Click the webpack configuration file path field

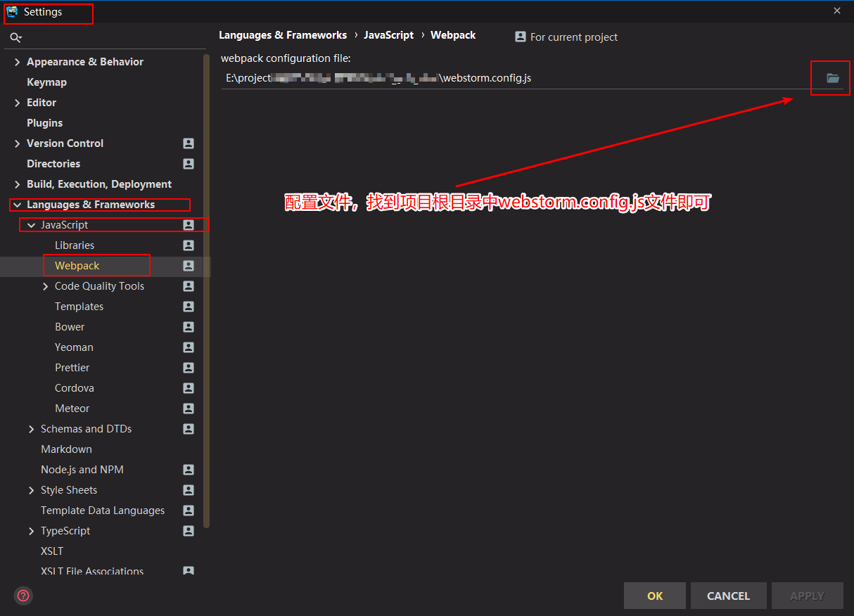pos(492,78)
